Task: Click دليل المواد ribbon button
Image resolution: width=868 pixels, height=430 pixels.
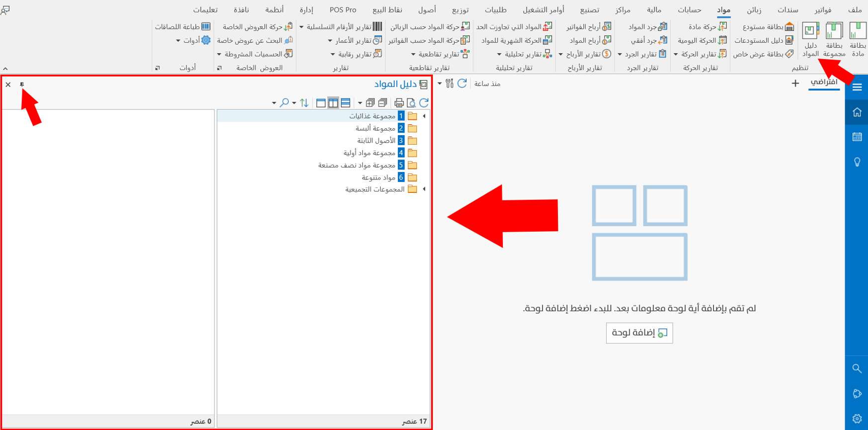Action: (x=810, y=39)
